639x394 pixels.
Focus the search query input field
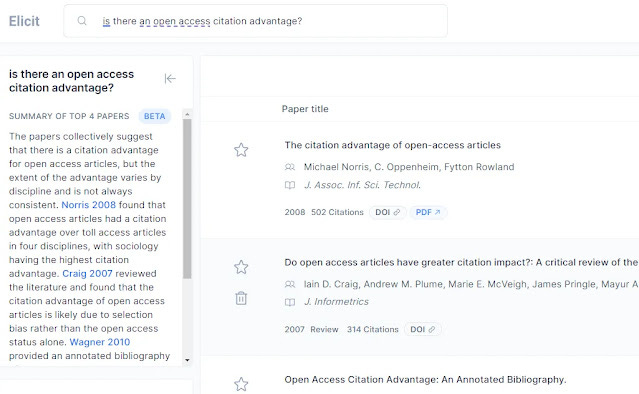coord(255,21)
